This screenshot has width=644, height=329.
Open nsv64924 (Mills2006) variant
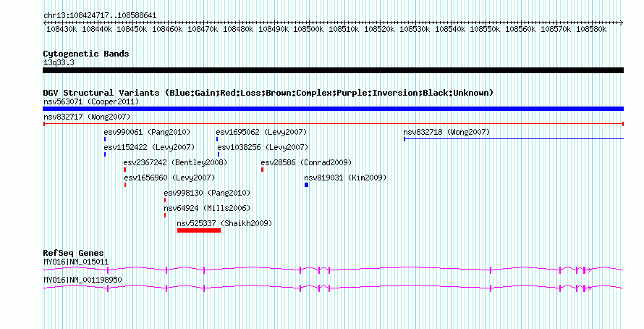click(x=207, y=208)
